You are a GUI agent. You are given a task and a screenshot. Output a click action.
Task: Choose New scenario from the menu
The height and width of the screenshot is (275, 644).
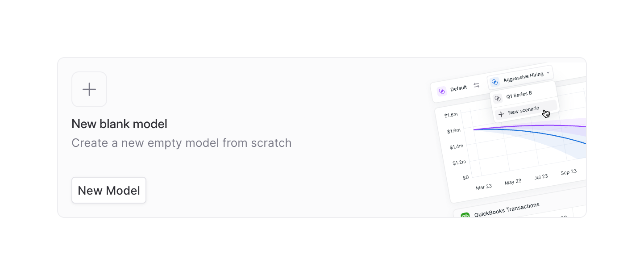523,110
